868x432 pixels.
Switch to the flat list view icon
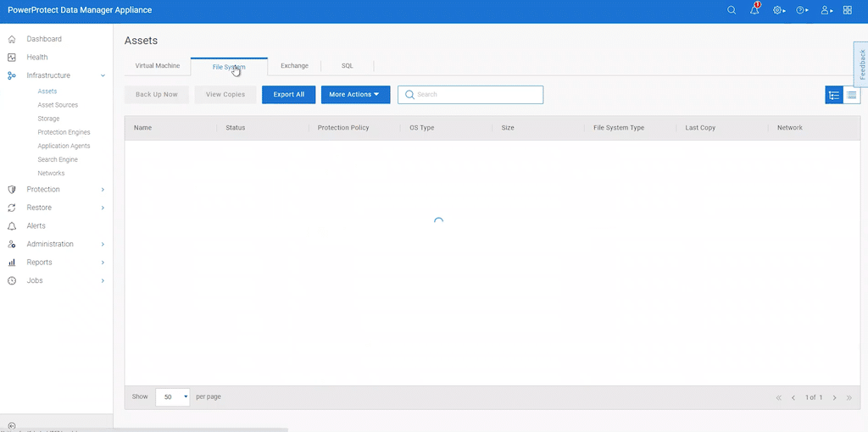pyautogui.click(x=851, y=95)
